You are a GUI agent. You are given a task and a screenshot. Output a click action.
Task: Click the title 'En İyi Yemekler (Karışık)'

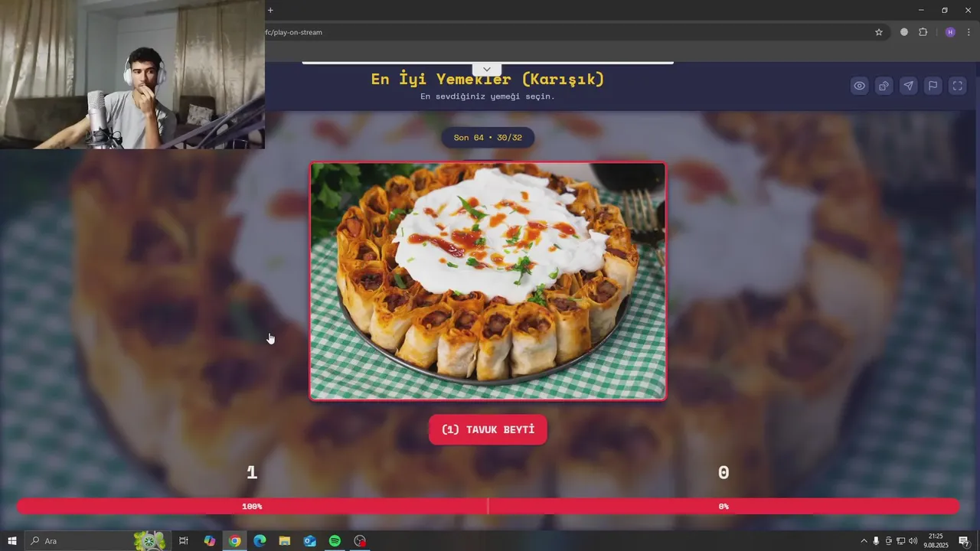point(488,79)
